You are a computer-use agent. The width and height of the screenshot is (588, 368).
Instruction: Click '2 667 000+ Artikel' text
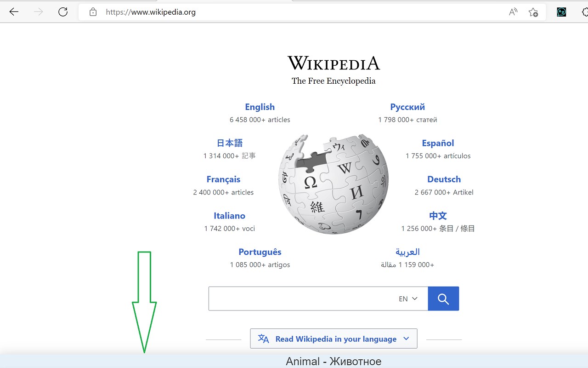point(444,192)
